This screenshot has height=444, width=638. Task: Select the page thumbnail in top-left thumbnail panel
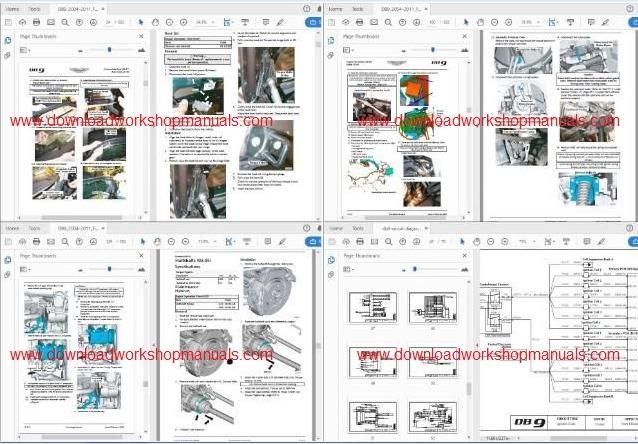point(79,138)
